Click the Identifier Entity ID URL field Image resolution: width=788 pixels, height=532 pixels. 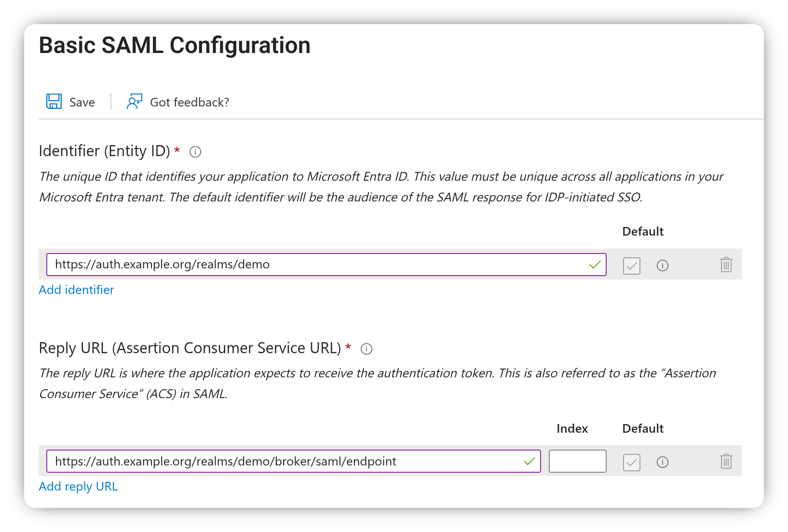click(x=318, y=265)
